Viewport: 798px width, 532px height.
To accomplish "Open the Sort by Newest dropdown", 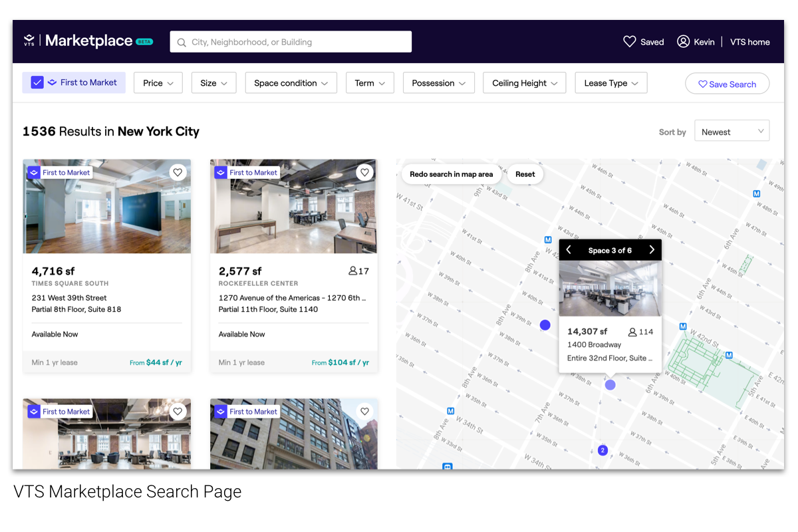I will 731,132.
